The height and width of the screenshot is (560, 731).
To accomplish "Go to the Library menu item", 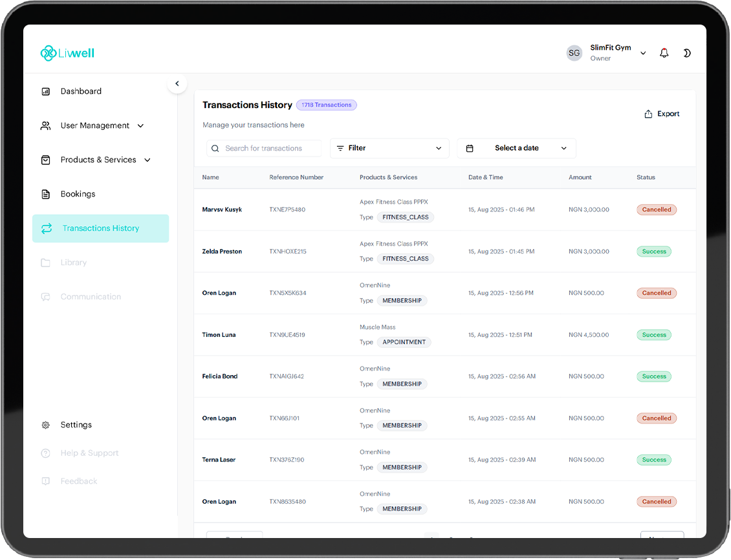I will pyautogui.click(x=73, y=263).
